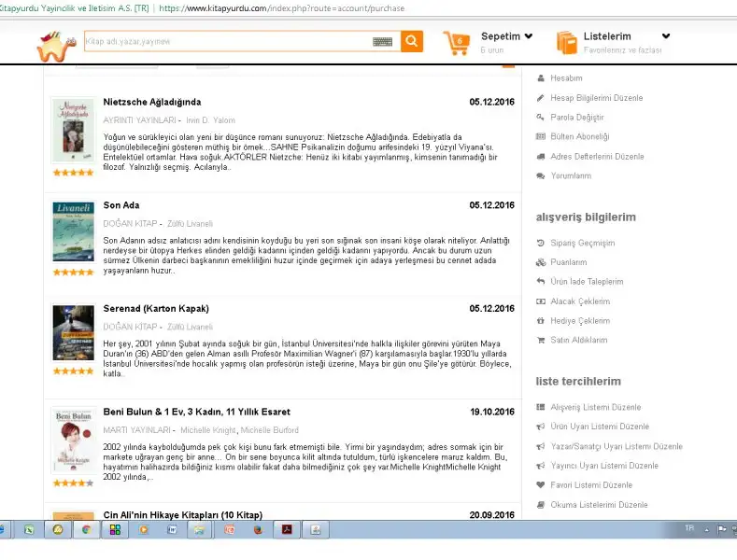Click author link Zülfü Livaneli under Serenad
Viewport: 737px width, 560px height.
click(x=190, y=327)
